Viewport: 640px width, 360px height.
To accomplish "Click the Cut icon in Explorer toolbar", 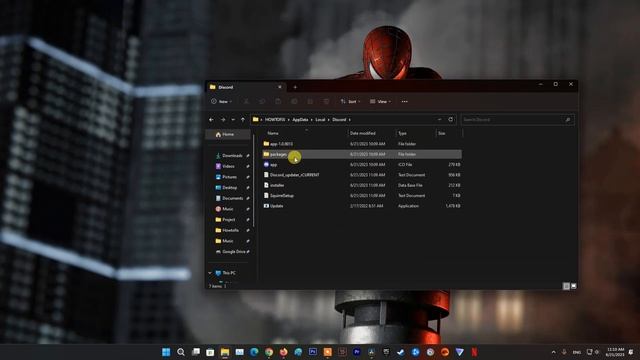I will click(x=246, y=102).
